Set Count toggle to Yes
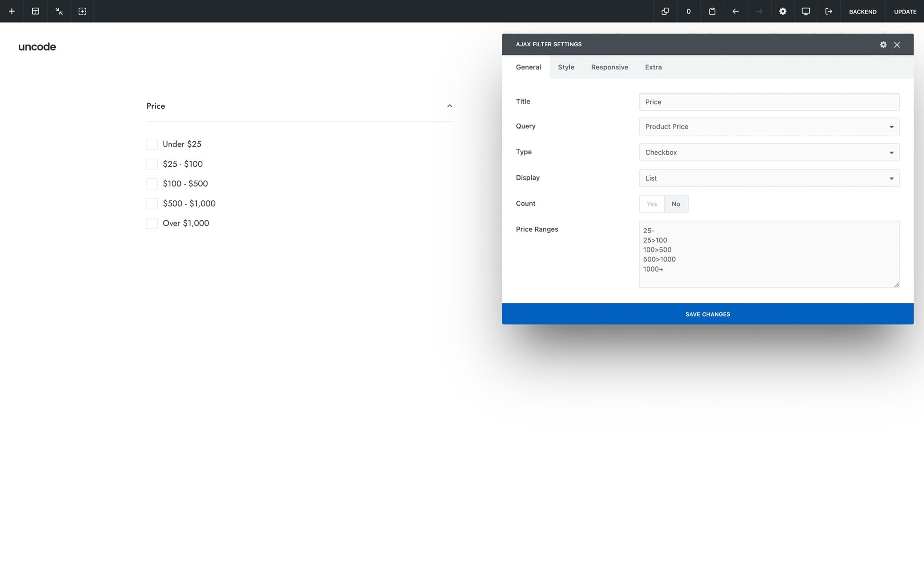Screen dimensions: 924x578 pyautogui.click(x=652, y=204)
